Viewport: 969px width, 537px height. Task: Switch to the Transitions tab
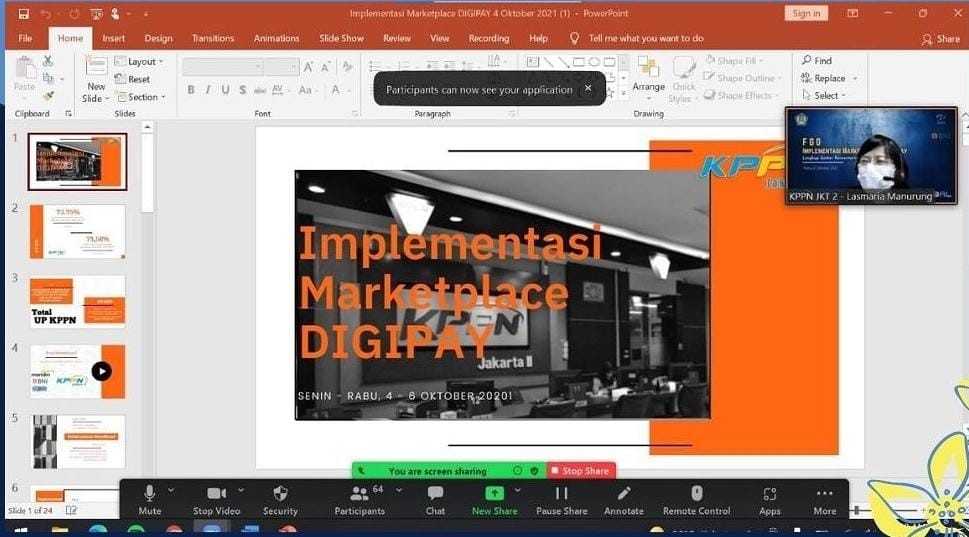click(x=213, y=38)
